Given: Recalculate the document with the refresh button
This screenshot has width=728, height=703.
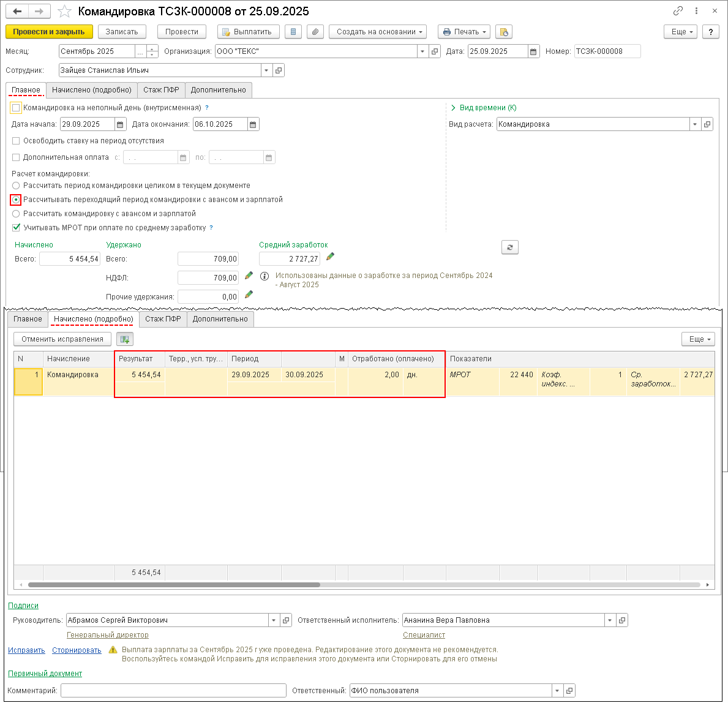Looking at the screenshot, I should click(x=510, y=247).
